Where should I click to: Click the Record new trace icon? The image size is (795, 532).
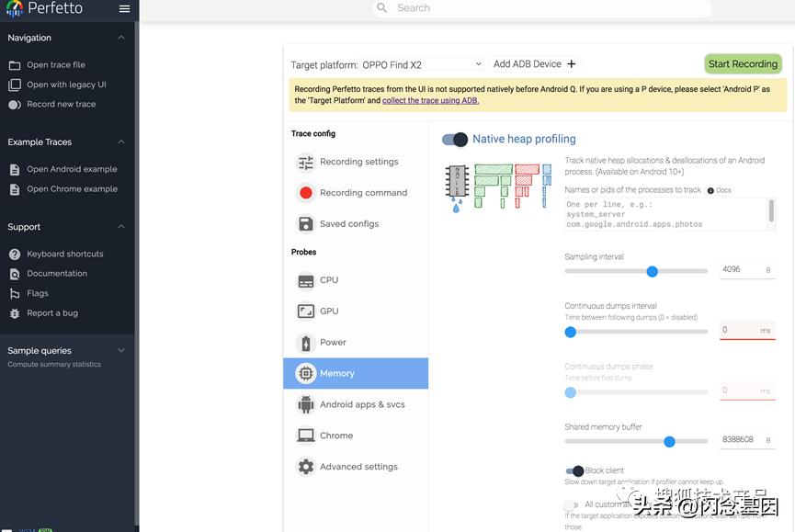click(x=15, y=105)
